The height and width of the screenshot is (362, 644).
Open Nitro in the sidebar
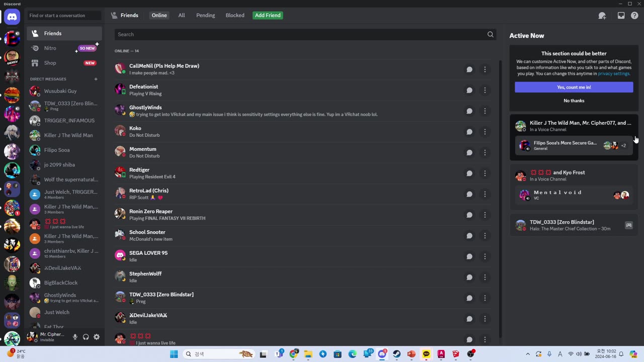click(64, 48)
